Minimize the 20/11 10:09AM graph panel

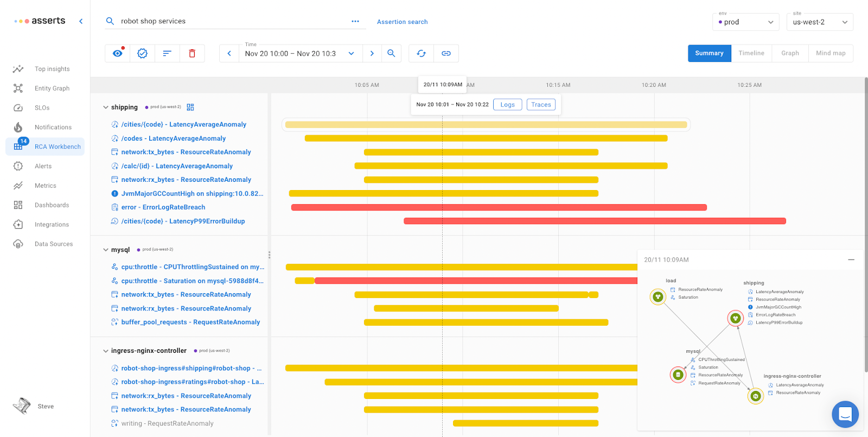(x=851, y=259)
